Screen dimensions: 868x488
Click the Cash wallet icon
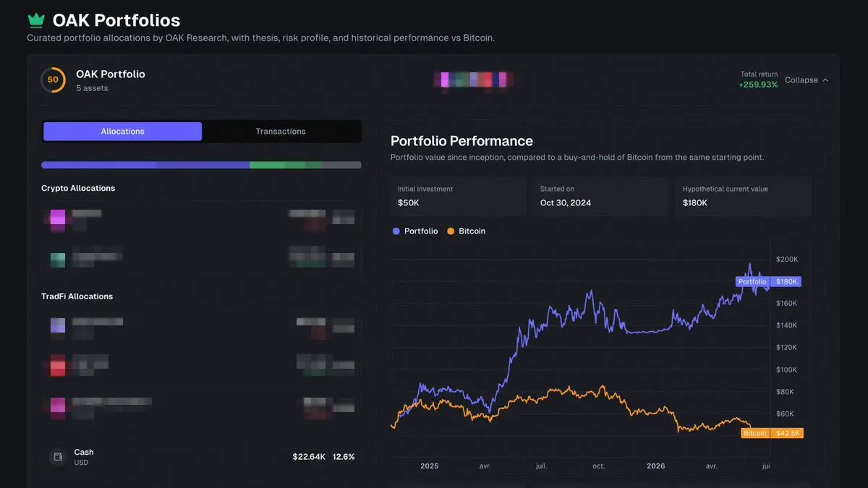(58, 457)
